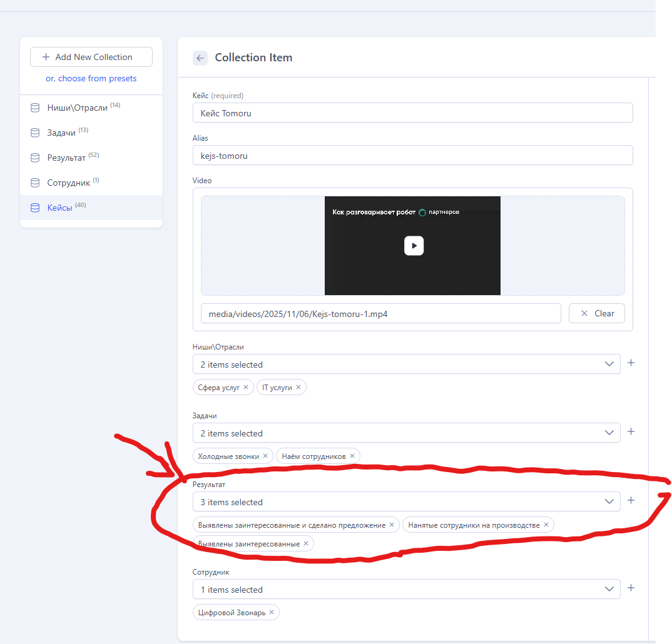The image size is (672, 644).
Task: Click the plus icon in Add New Collection
Action: (x=46, y=57)
